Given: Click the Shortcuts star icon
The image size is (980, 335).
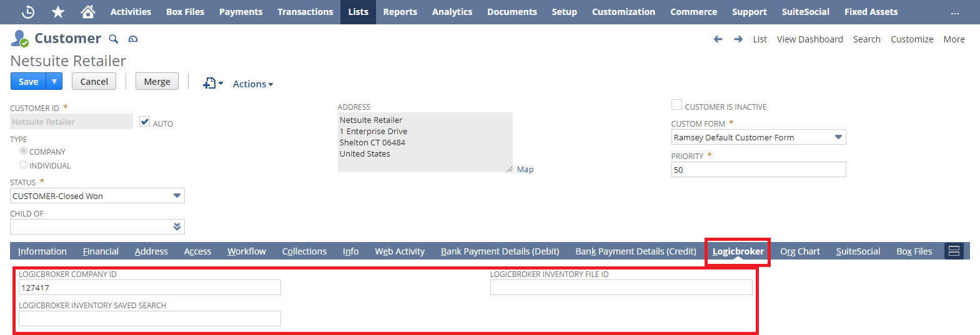Looking at the screenshot, I should coord(58,12).
